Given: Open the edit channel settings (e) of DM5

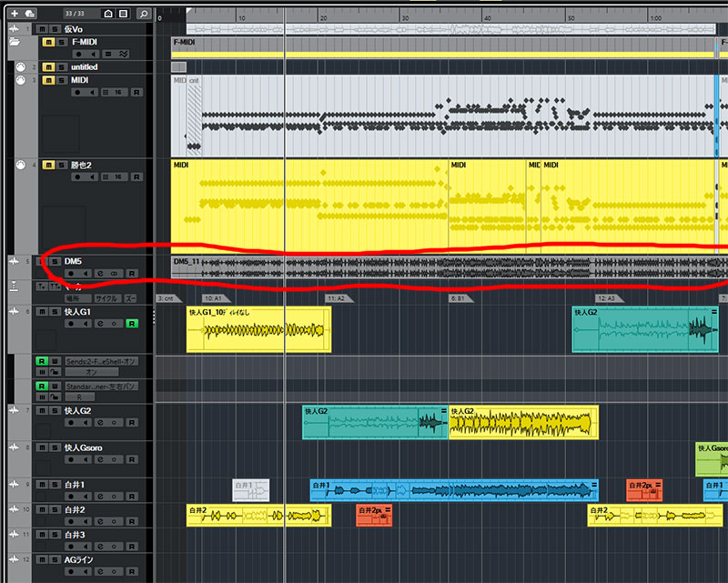Looking at the screenshot, I should 101,274.
